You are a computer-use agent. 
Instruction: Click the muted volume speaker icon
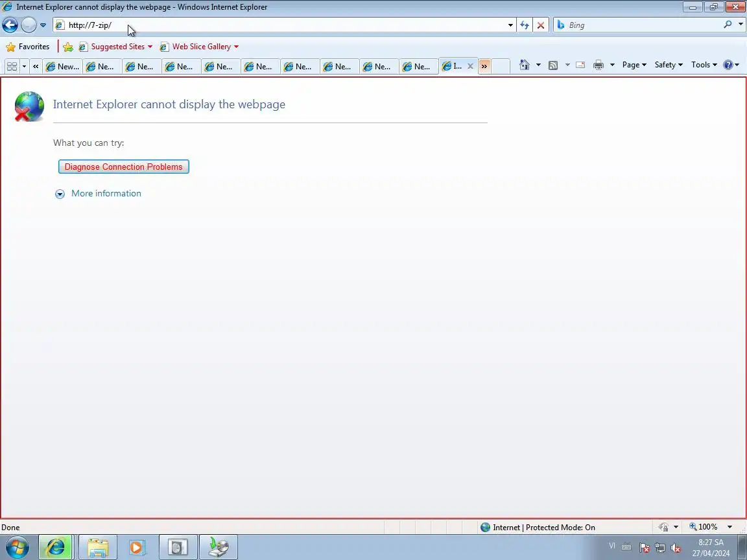[676, 548]
